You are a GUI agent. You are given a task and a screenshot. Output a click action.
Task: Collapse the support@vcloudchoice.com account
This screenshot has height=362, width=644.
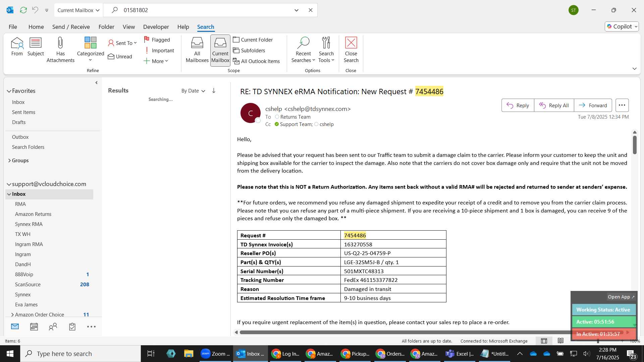pos(9,184)
